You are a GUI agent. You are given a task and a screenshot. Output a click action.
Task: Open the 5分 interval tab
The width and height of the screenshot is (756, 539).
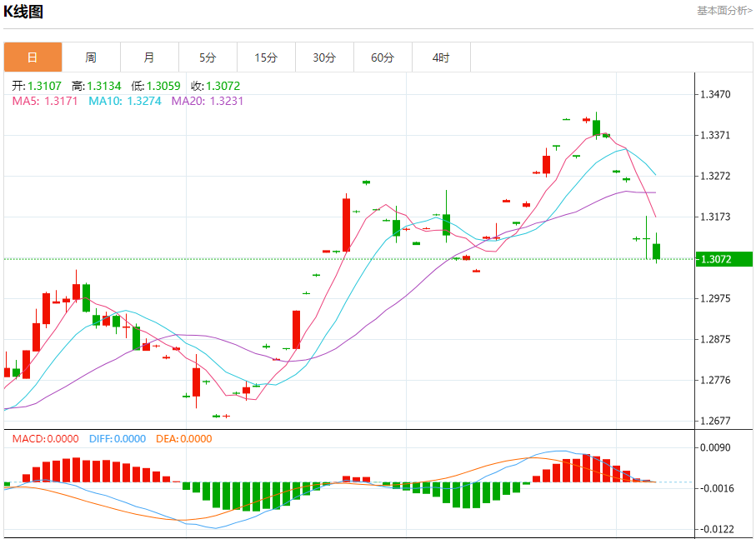pyautogui.click(x=208, y=57)
